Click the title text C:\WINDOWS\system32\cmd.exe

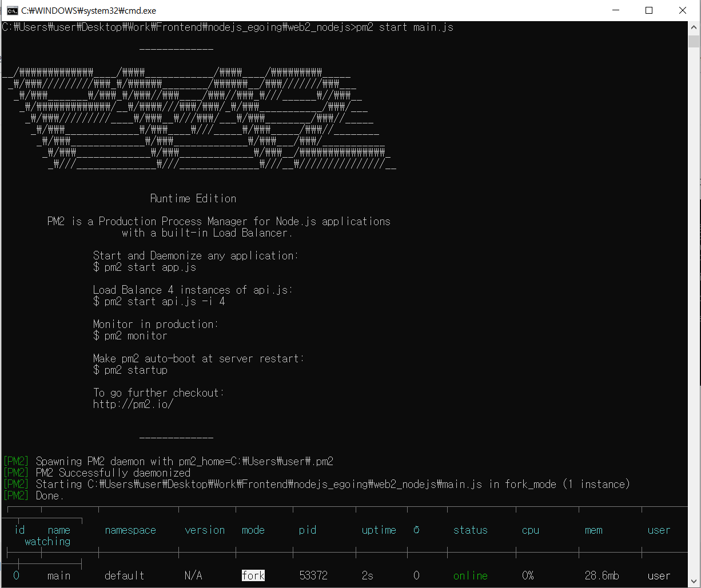(89, 11)
